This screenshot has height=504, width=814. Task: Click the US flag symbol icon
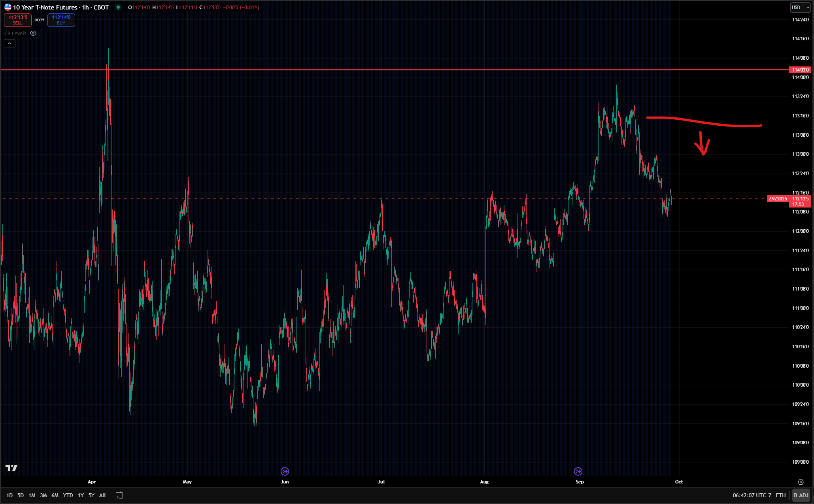click(8, 7)
